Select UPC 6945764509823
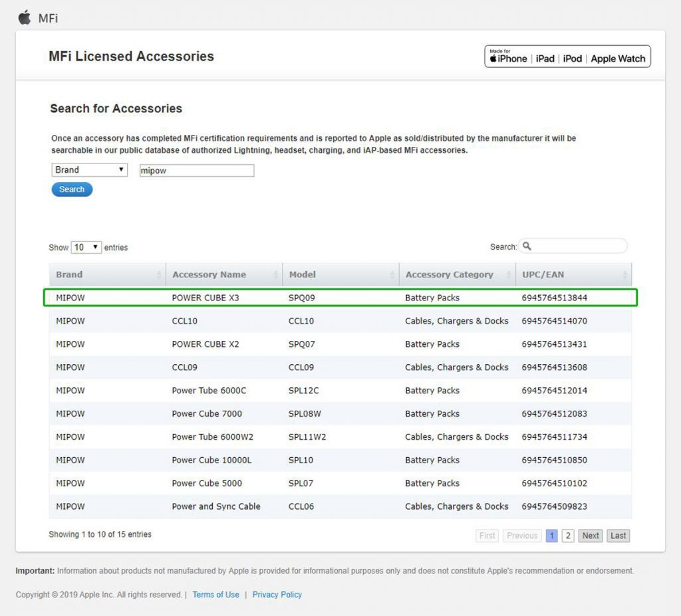681x616 pixels. point(554,506)
